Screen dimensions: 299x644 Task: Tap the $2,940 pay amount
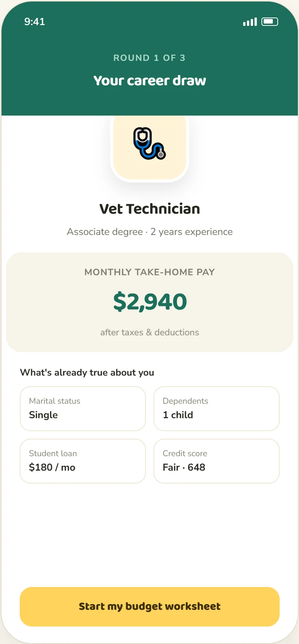coord(150,302)
